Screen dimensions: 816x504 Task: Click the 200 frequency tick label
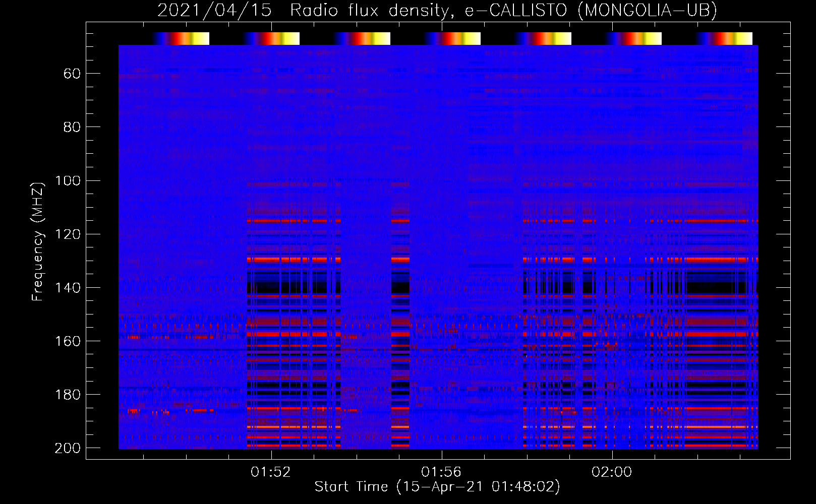pyautogui.click(x=68, y=448)
